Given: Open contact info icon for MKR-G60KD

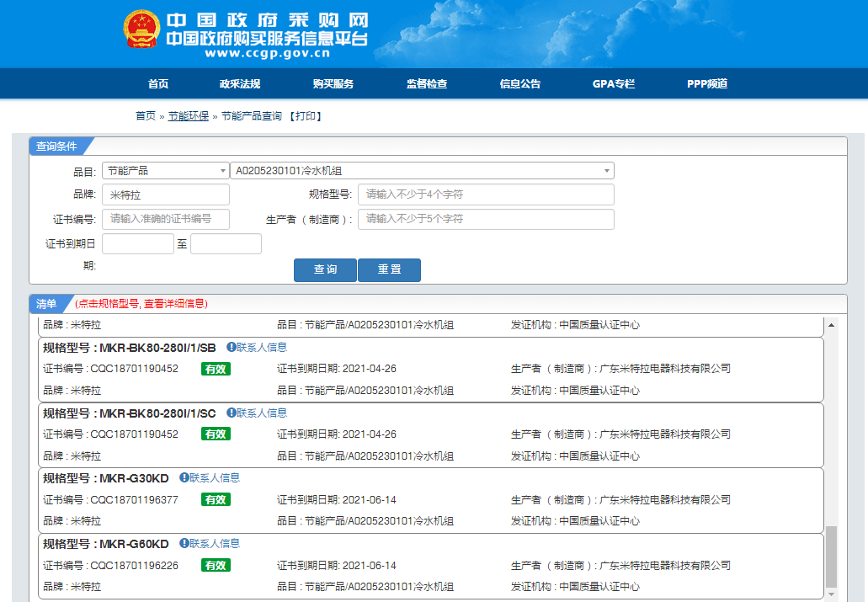Looking at the screenshot, I should click(x=184, y=543).
